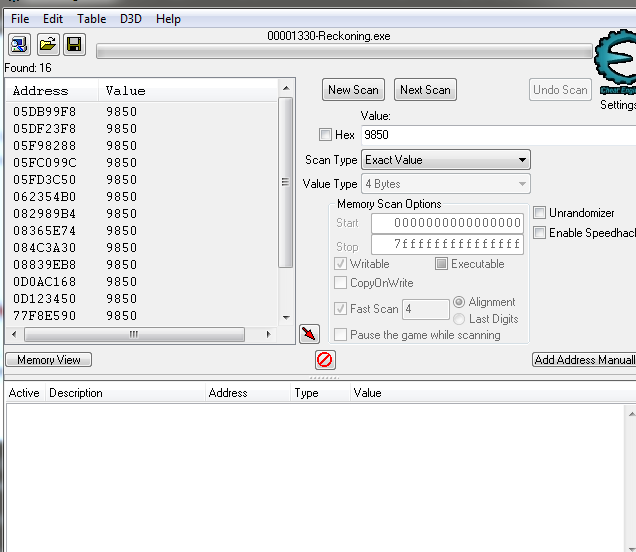Toggle the Fast Scan checkbox
The image size is (636, 552).
[x=340, y=309]
